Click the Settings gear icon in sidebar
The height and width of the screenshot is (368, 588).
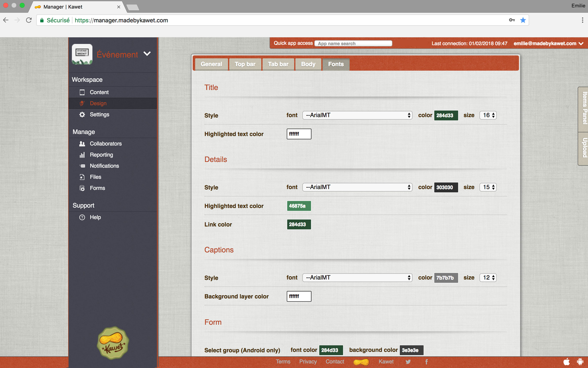click(82, 114)
